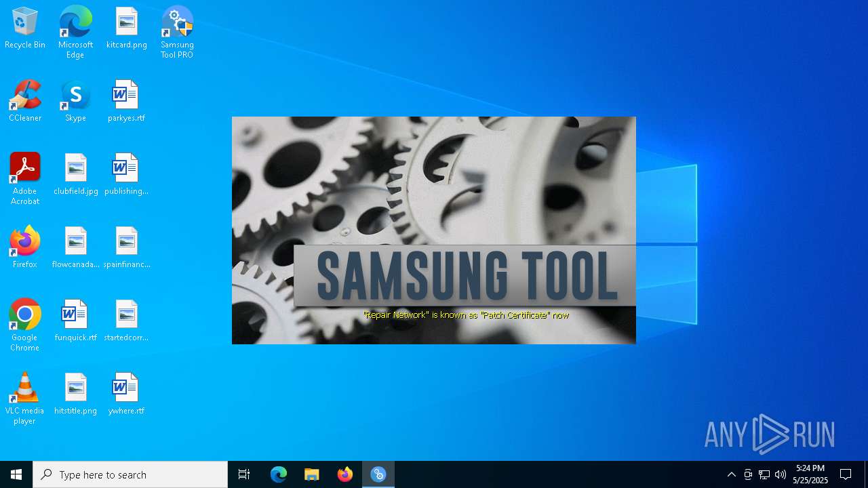Screen dimensions: 868x488
Task: Open the Skype desktop shortcut
Action: 75,102
